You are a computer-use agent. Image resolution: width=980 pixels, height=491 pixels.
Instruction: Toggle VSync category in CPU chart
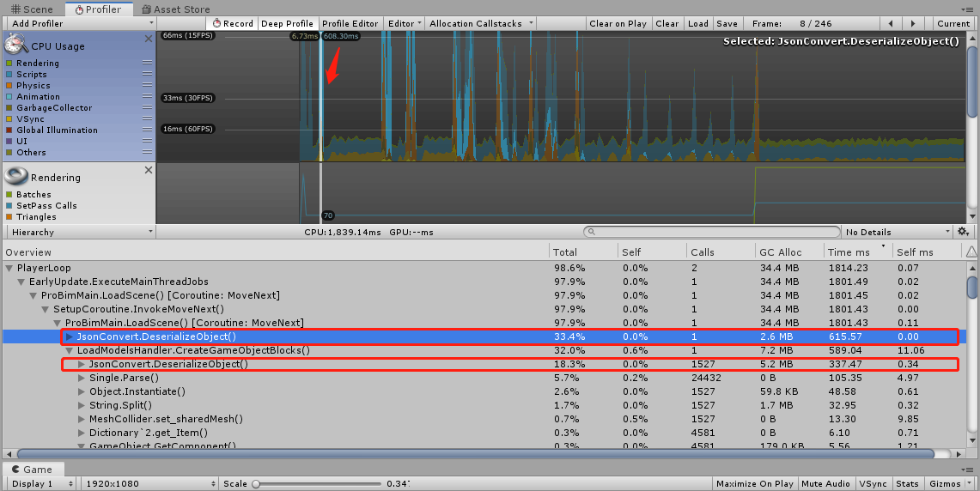(x=9, y=118)
